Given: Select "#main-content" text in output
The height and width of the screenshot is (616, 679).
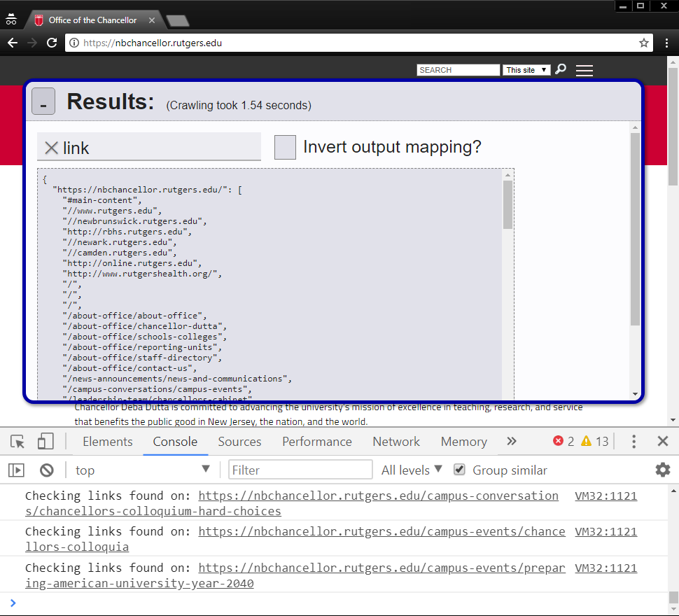Looking at the screenshot, I should point(100,200).
